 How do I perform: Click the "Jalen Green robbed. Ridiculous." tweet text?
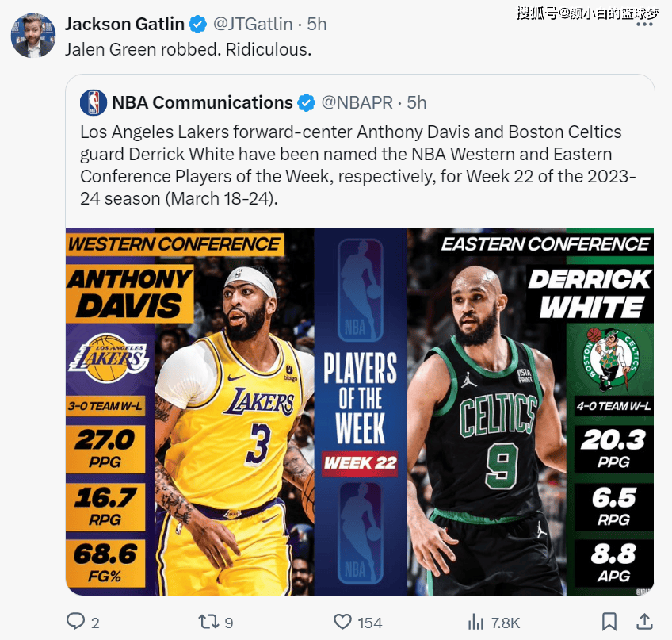188,49
